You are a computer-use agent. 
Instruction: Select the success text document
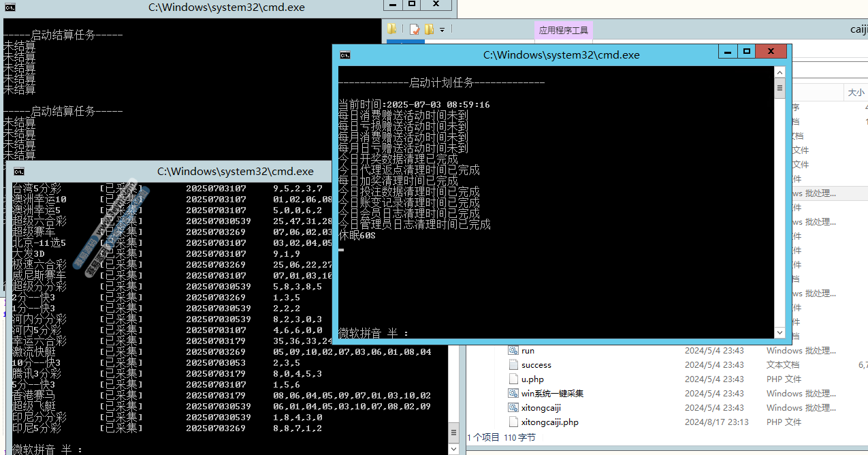click(536, 365)
